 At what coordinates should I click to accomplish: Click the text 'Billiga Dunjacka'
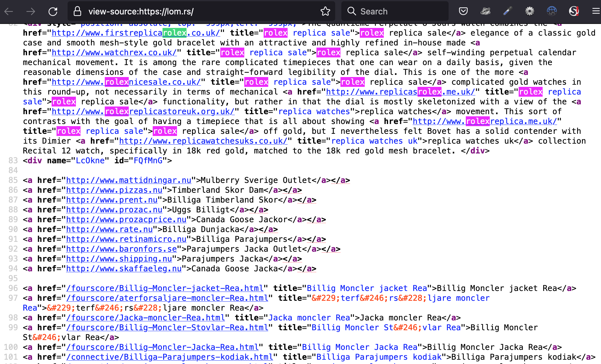[x=201, y=229]
